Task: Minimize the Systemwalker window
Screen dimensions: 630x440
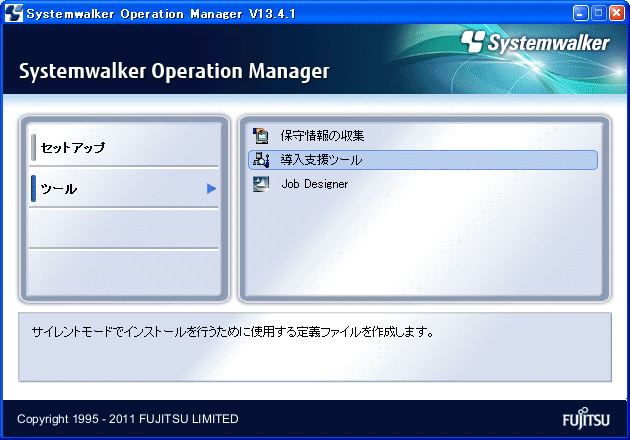Action: (580, 13)
